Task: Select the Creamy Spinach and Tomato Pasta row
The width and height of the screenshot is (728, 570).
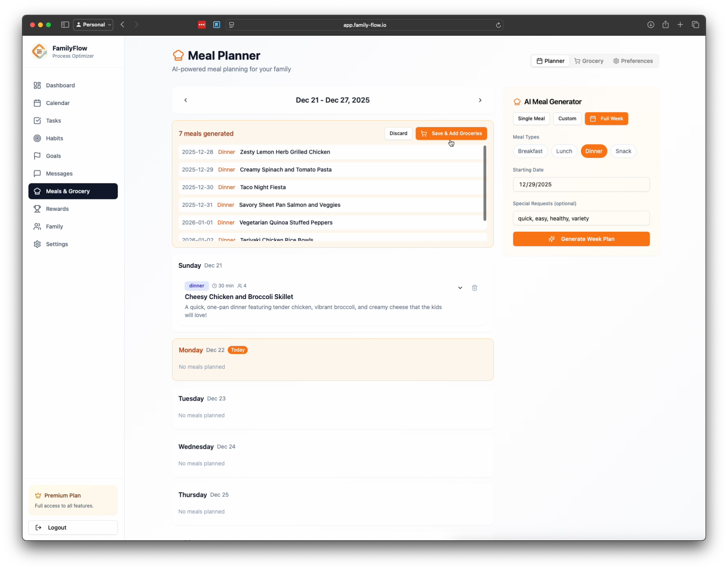Action: tap(331, 170)
